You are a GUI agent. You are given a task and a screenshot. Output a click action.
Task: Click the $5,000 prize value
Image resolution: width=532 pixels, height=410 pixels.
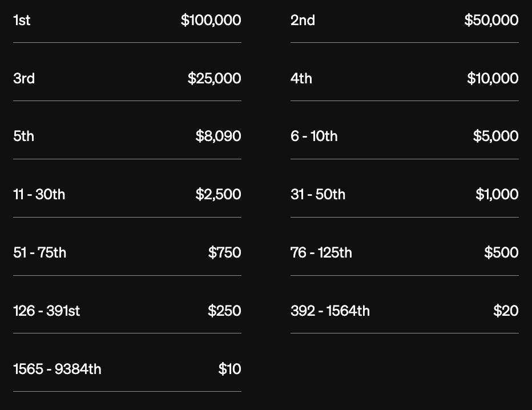point(495,136)
